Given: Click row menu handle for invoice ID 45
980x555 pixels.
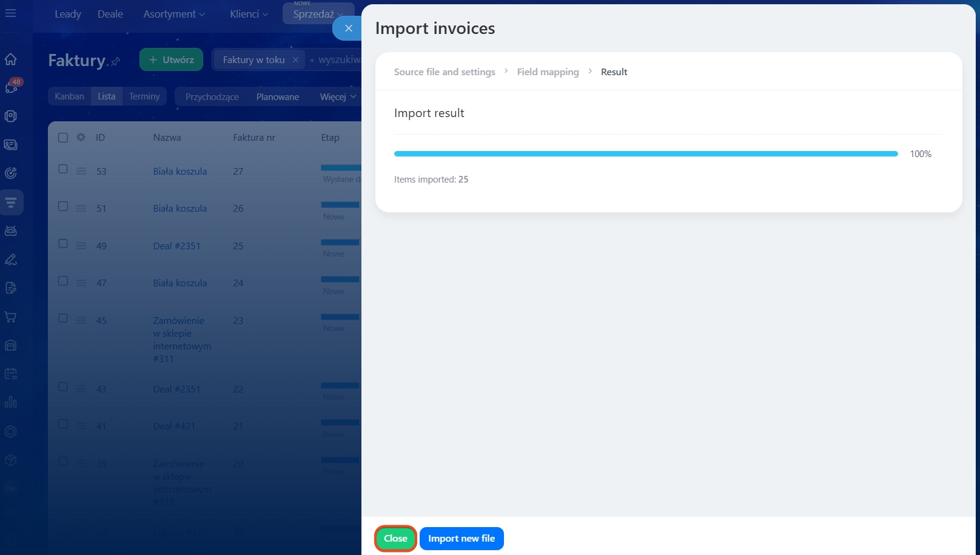Looking at the screenshot, I should point(81,320).
